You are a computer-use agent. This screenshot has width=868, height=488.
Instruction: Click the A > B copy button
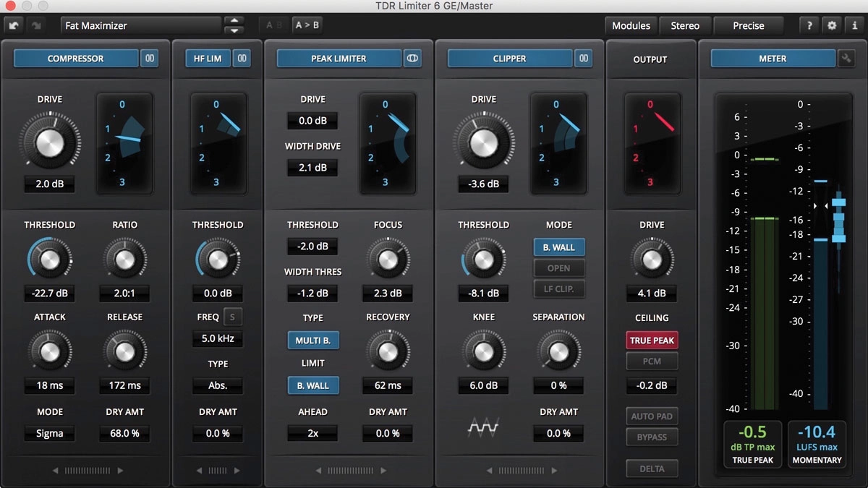[x=307, y=25]
